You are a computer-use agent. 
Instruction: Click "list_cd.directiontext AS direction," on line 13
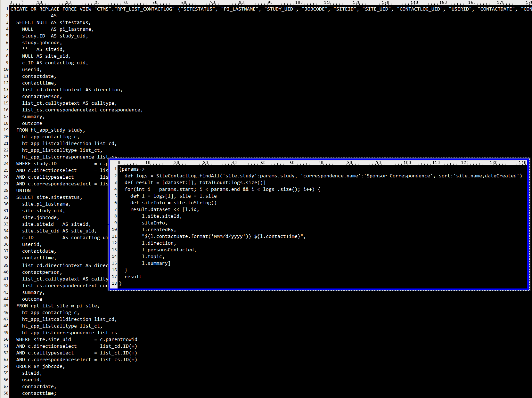72,90
